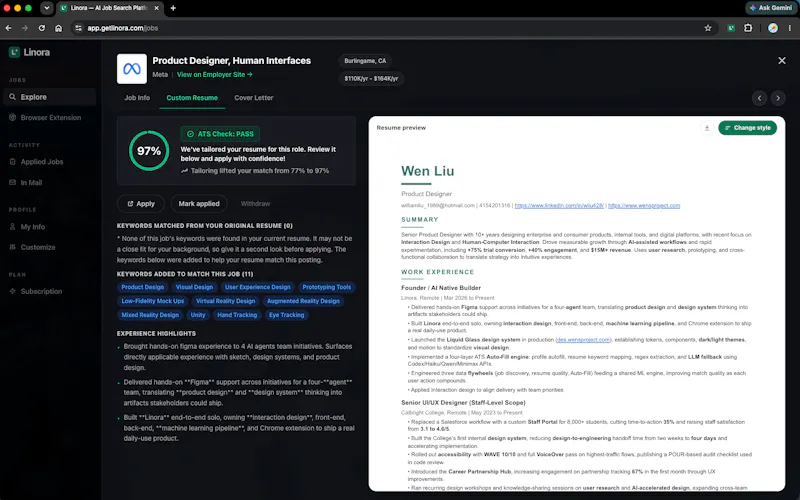800x500 pixels.
Task: Open the Explore jobs page
Action: [49, 97]
